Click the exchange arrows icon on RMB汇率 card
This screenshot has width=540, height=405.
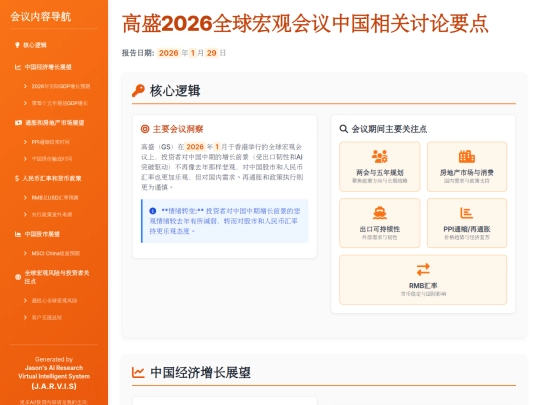pos(423,269)
